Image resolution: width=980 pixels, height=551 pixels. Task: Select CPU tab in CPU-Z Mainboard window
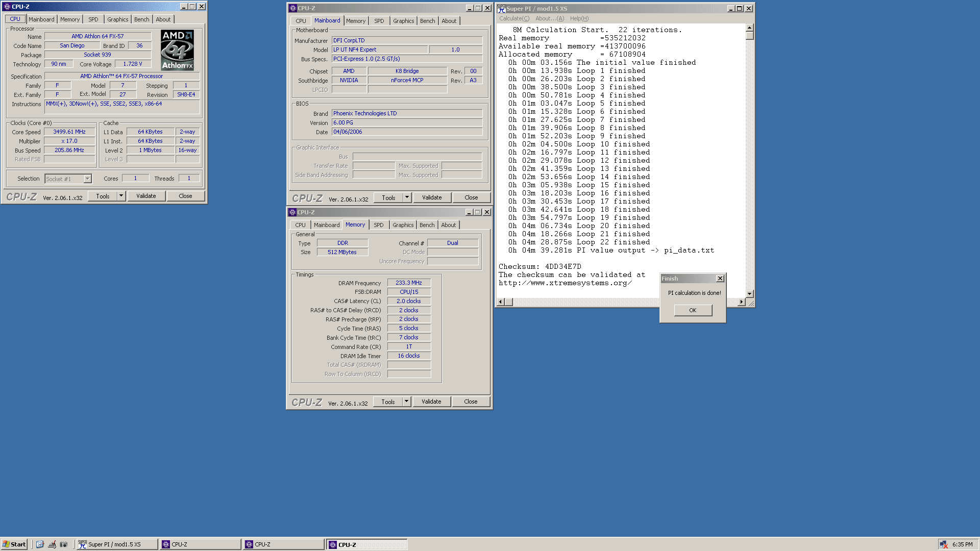(x=301, y=21)
